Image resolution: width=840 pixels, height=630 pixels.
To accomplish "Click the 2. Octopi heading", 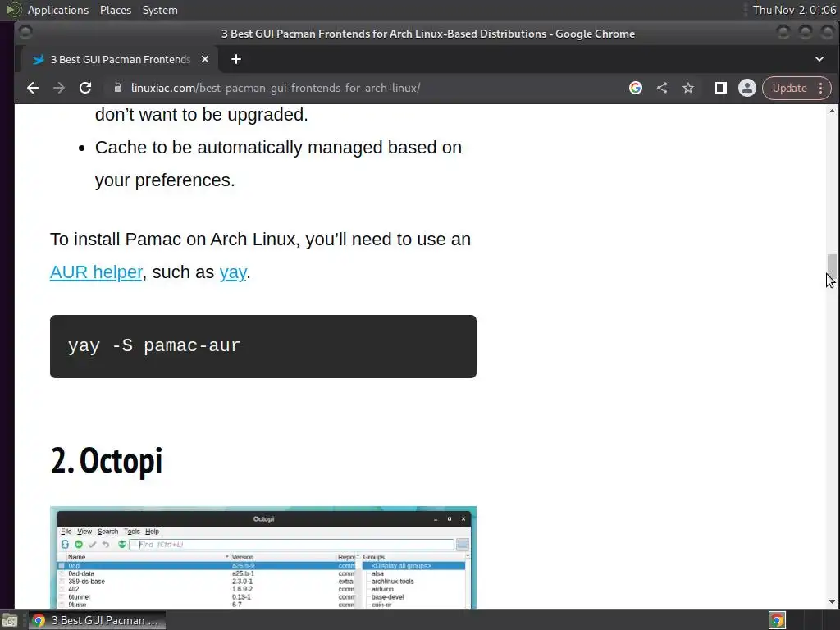I will [x=106, y=461].
